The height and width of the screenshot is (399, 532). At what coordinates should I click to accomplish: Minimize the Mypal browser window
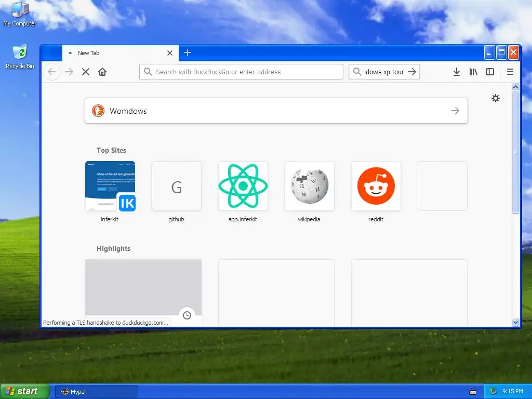[489, 52]
